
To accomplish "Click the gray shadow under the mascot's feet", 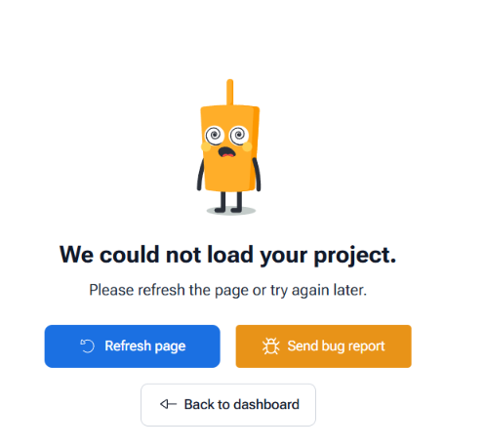I will 231,211.
